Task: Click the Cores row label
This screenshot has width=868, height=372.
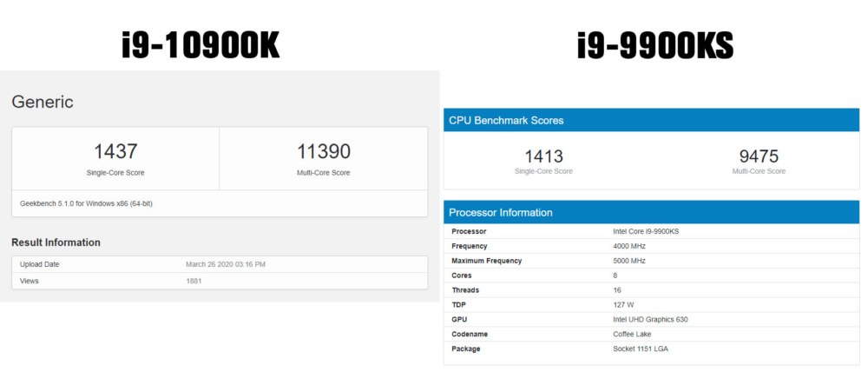Action: coord(461,276)
